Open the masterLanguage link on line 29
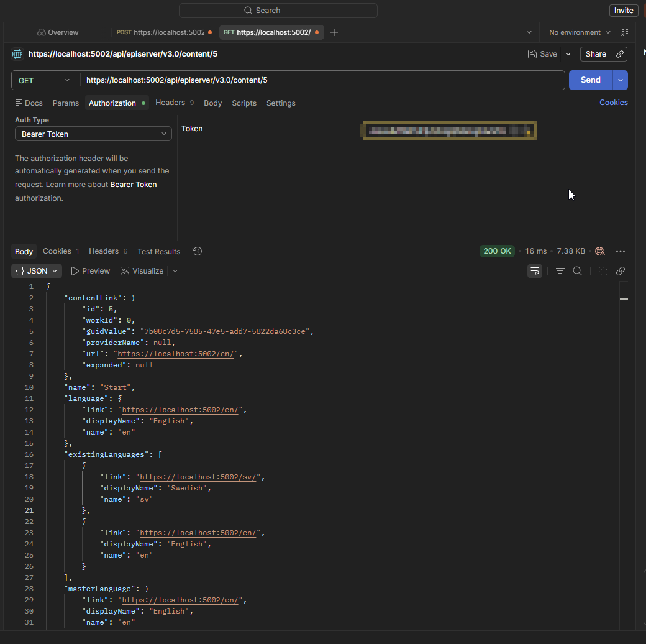646x644 pixels. pos(180,600)
